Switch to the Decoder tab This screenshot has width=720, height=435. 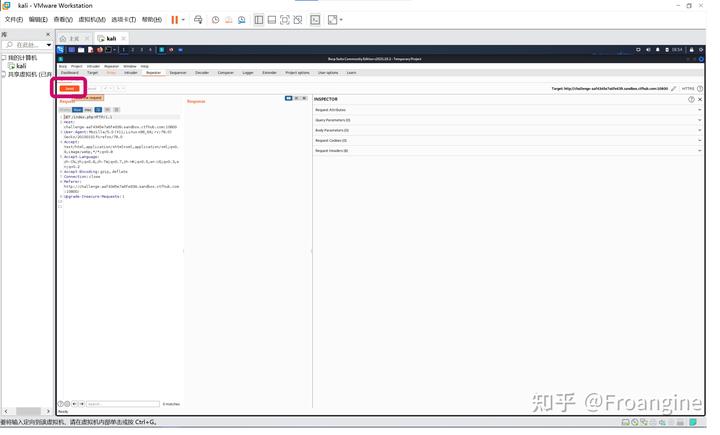[x=202, y=73]
